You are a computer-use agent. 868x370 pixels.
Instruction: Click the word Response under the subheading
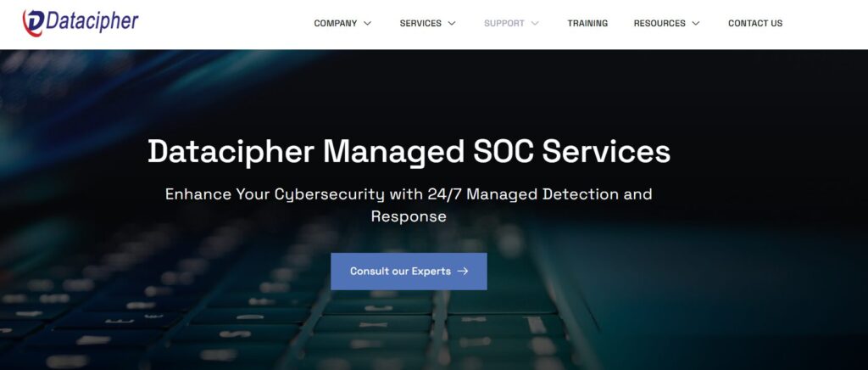coord(409,216)
